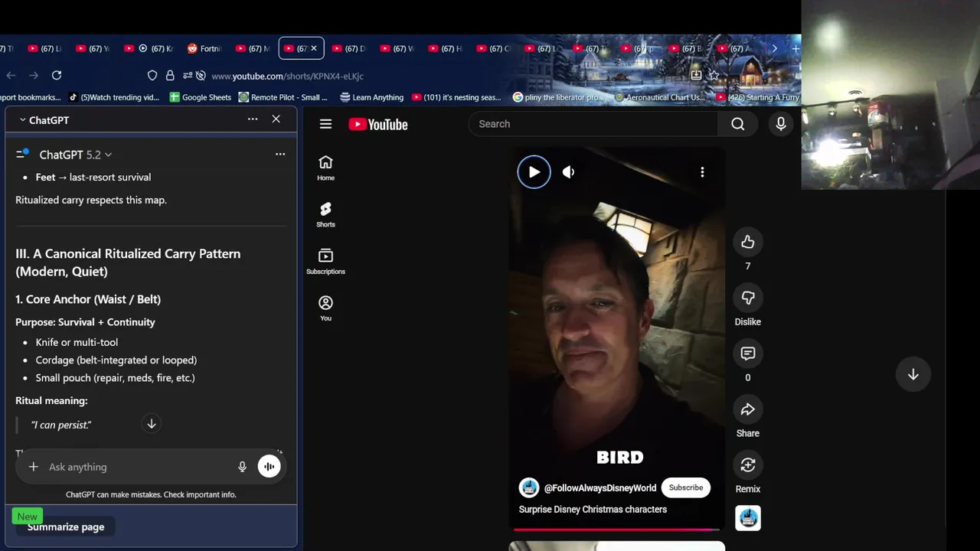The image size is (980, 551).
Task: Share this Short
Action: click(748, 409)
